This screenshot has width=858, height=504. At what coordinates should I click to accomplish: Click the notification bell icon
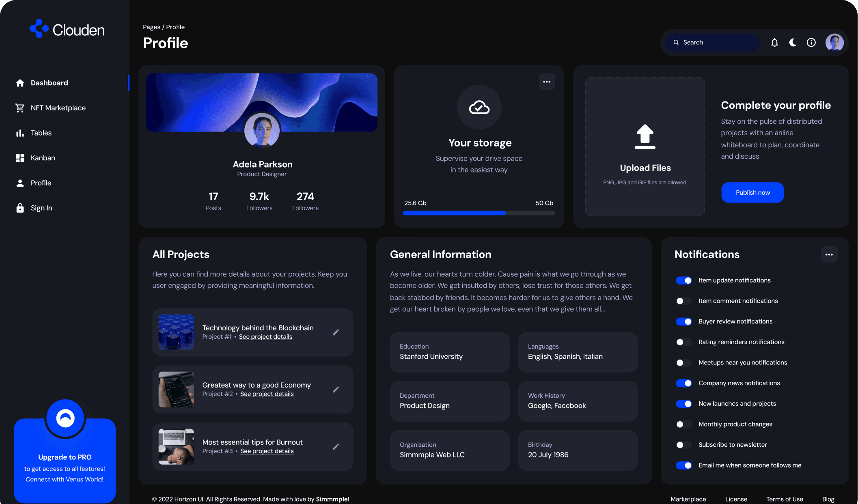click(x=774, y=43)
